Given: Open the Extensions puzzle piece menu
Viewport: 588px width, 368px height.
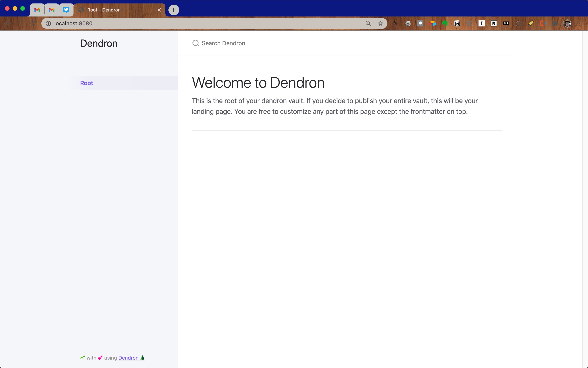Looking at the screenshot, I should point(555,23).
